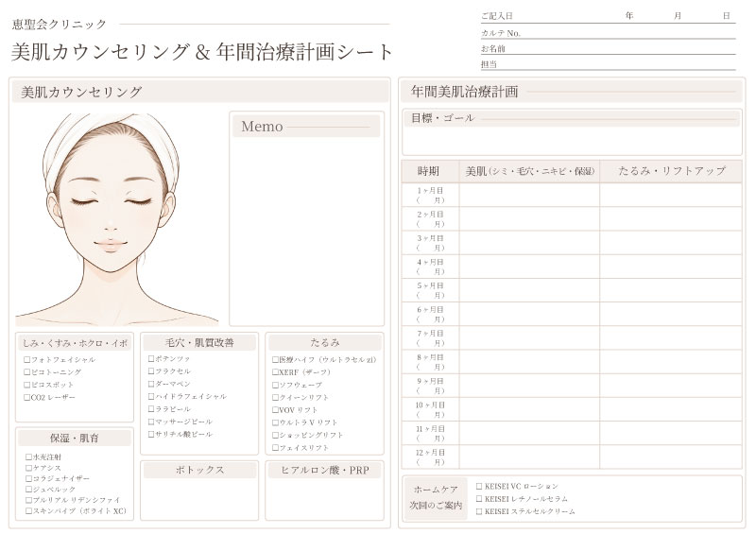Click the 担当 field line
The height and width of the screenshot is (534, 756).
pos(608,64)
